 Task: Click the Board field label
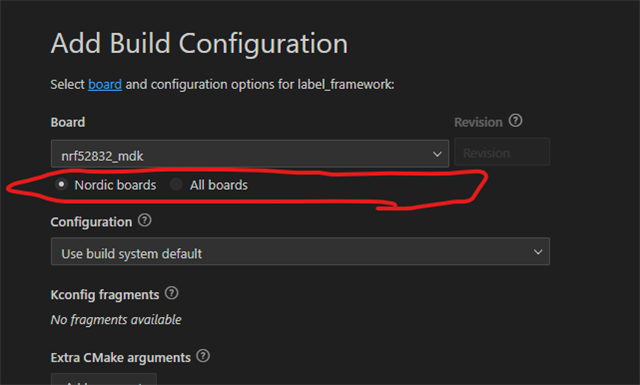click(68, 122)
